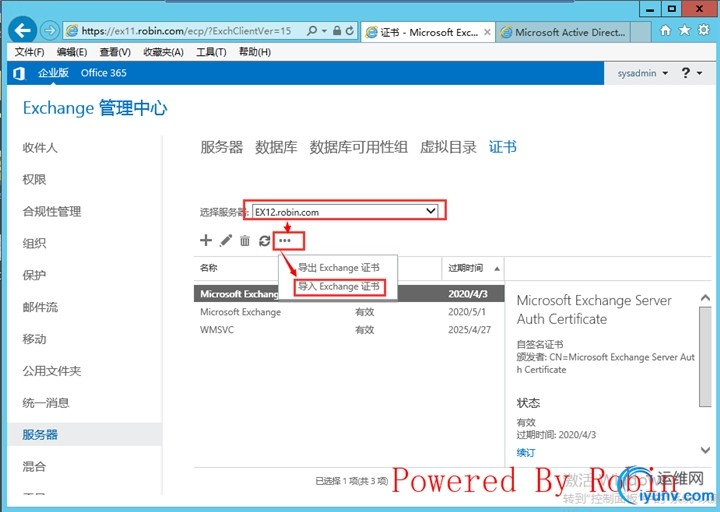Switch to the 虚拟目录 tab
The width and height of the screenshot is (720, 512).
448,147
